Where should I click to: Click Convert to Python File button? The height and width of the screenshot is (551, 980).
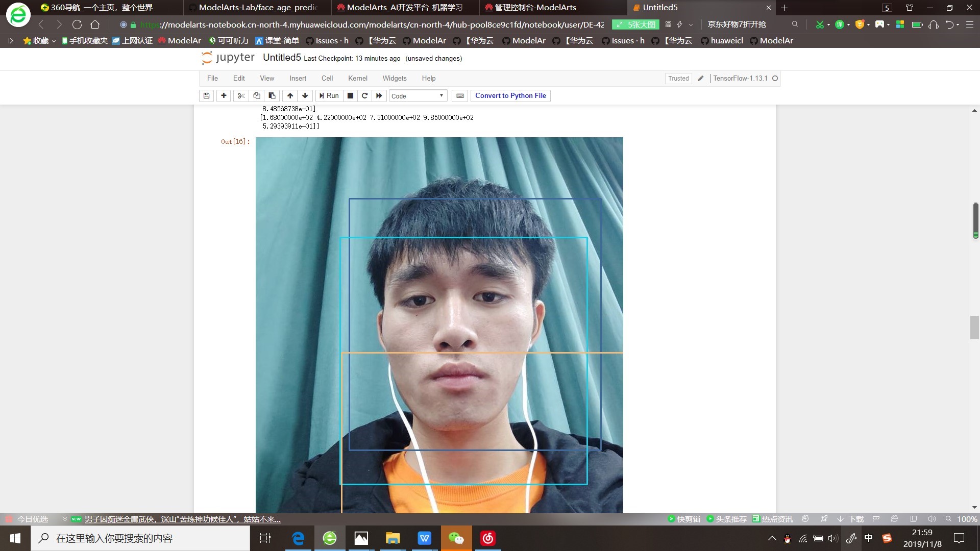(x=510, y=95)
